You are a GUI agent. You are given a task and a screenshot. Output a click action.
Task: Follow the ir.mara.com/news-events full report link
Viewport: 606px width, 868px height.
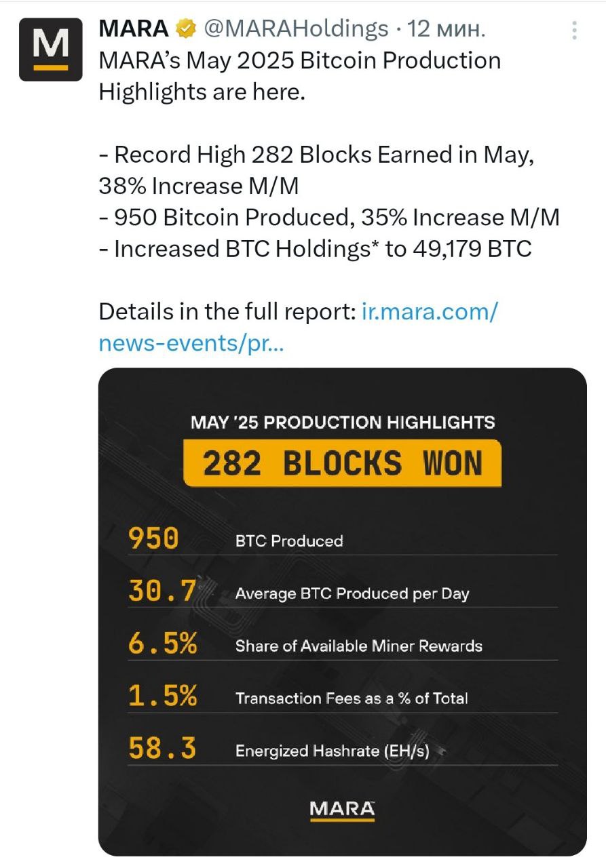pyautogui.click(x=299, y=328)
